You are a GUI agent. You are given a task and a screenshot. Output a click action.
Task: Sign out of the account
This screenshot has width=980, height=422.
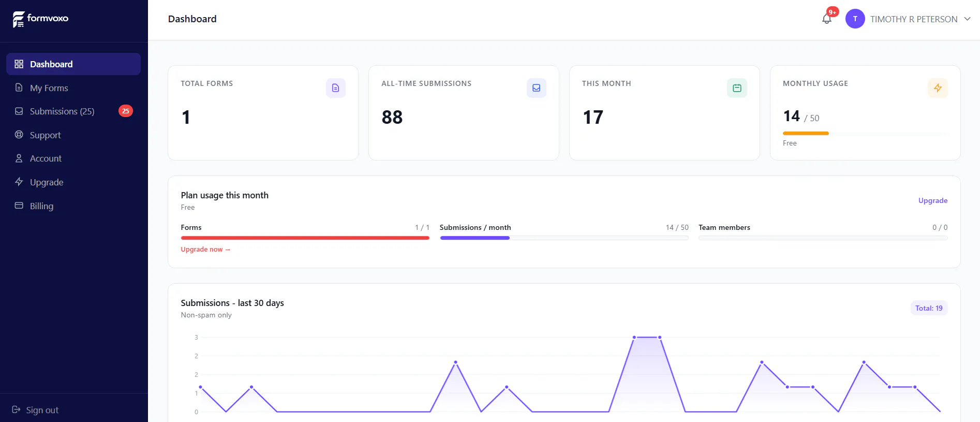pos(35,410)
